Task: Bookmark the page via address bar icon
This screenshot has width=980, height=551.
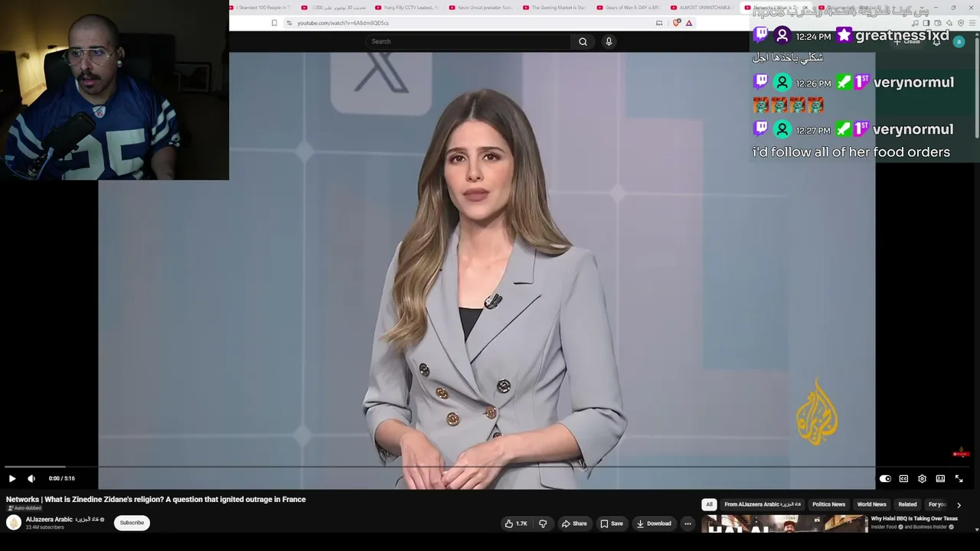Action: pyautogui.click(x=274, y=23)
